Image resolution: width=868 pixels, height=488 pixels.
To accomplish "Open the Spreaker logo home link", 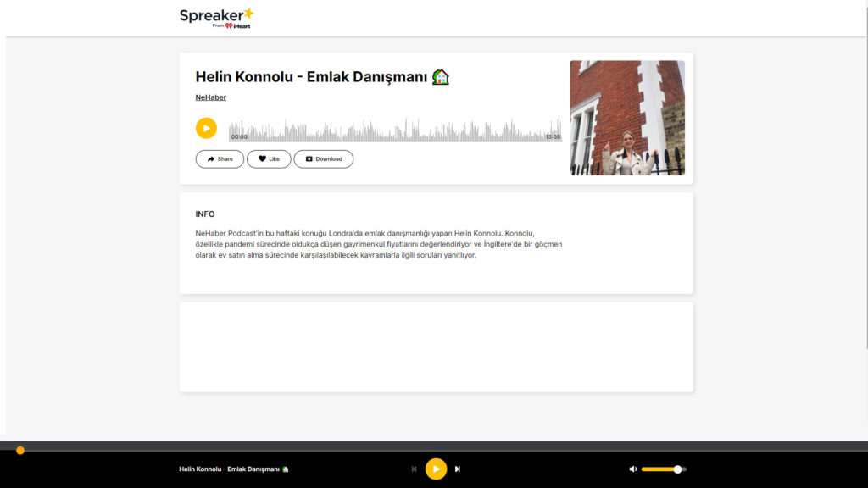I will (x=216, y=18).
